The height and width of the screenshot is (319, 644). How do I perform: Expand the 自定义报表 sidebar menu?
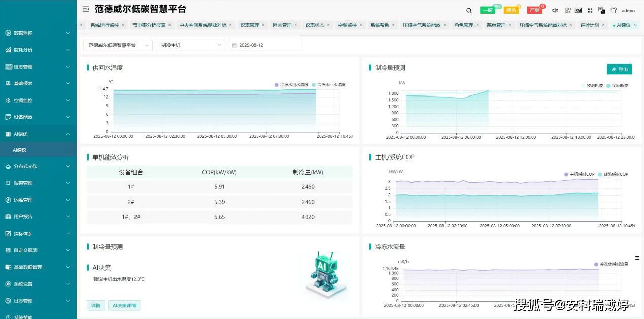click(38, 250)
